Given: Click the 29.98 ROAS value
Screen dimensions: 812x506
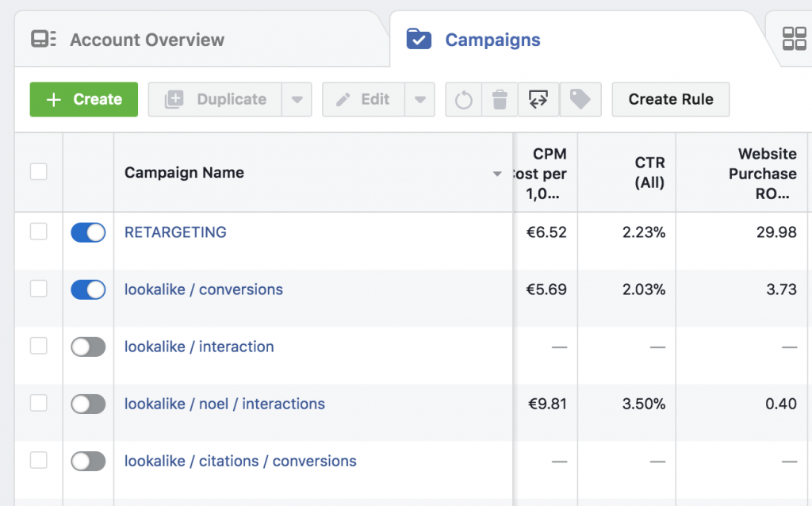Looking at the screenshot, I should pyautogui.click(x=776, y=232).
